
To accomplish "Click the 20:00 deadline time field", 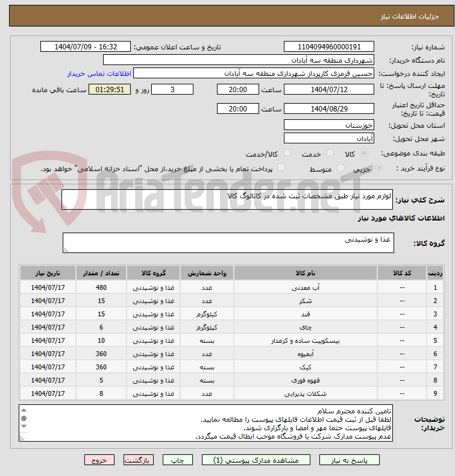I will (237, 90).
